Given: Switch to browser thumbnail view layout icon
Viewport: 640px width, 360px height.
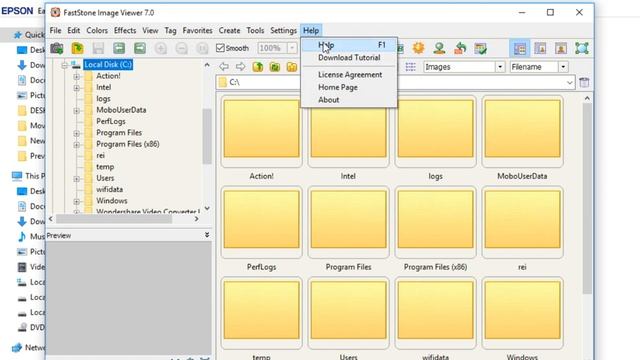Looking at the screenshot, I should pos(520,48).
